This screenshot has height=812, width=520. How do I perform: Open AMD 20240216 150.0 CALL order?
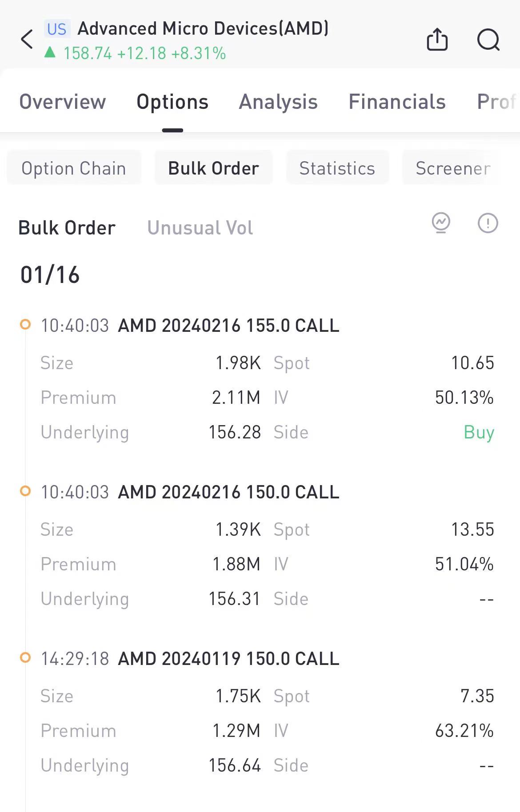click(228, 492)
